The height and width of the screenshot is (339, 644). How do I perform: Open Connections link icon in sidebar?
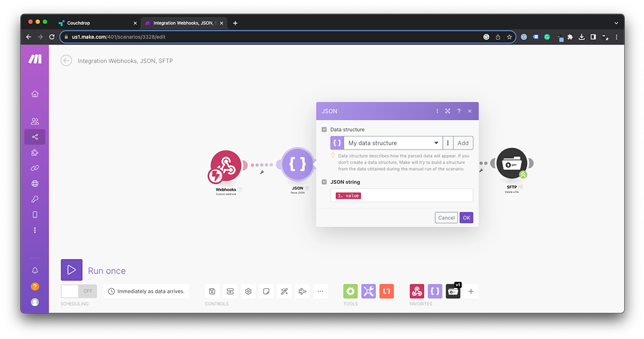point(35,168)
